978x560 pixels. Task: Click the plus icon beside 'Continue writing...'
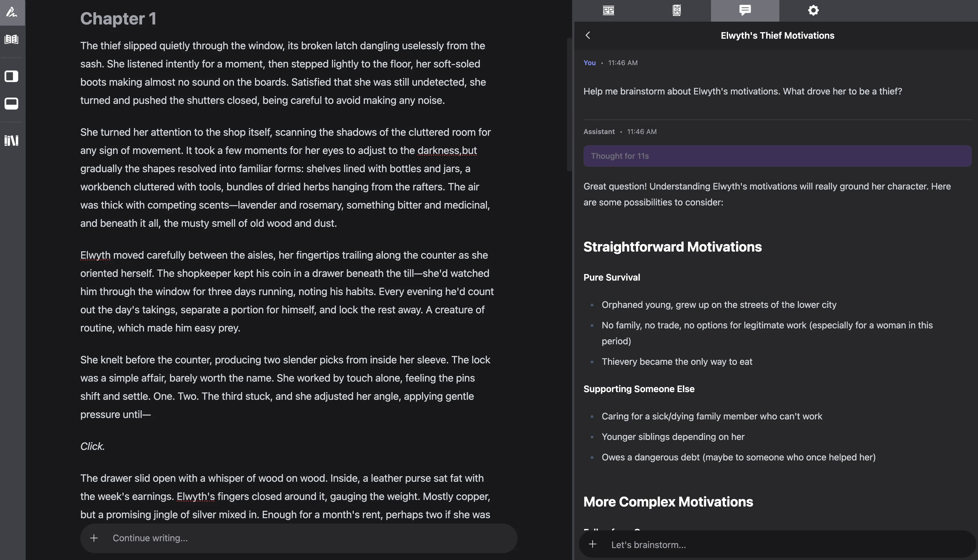coord(94,538)
